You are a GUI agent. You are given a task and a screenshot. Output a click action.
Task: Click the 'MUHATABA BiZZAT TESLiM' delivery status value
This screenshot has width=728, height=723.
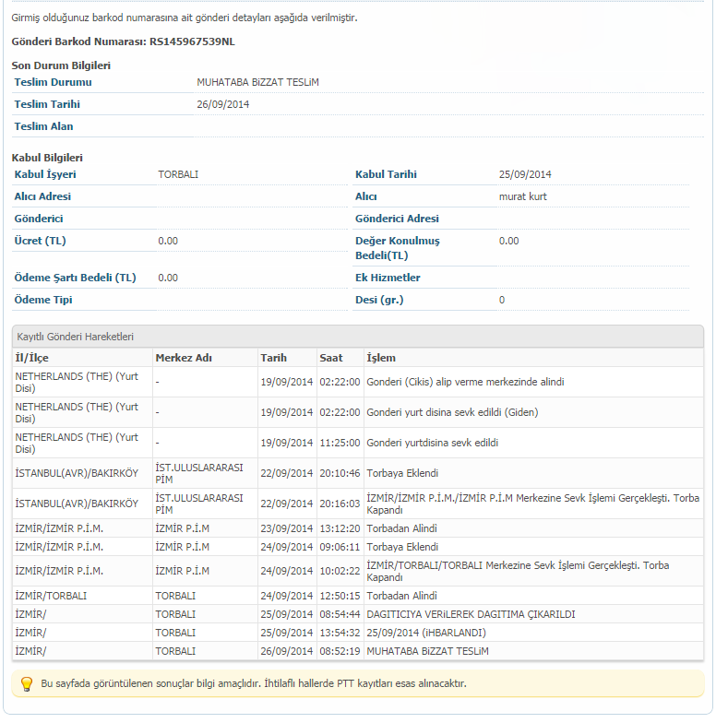(x=257, y=82)
